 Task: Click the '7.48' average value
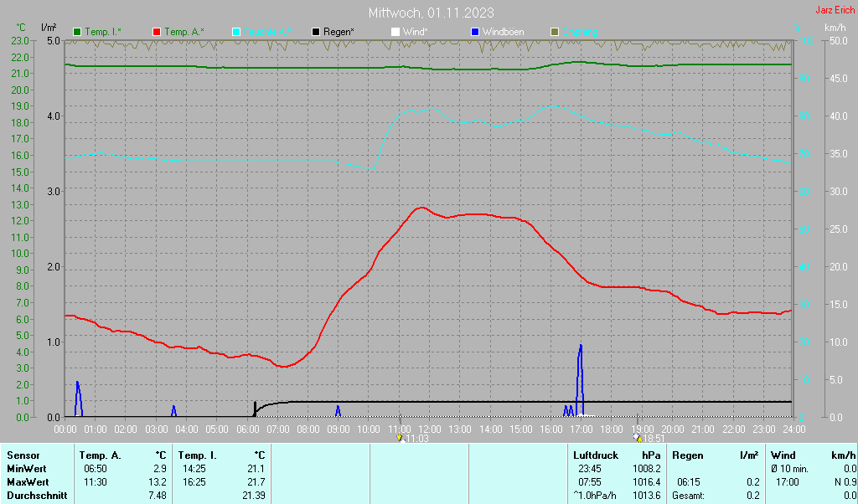157,496
